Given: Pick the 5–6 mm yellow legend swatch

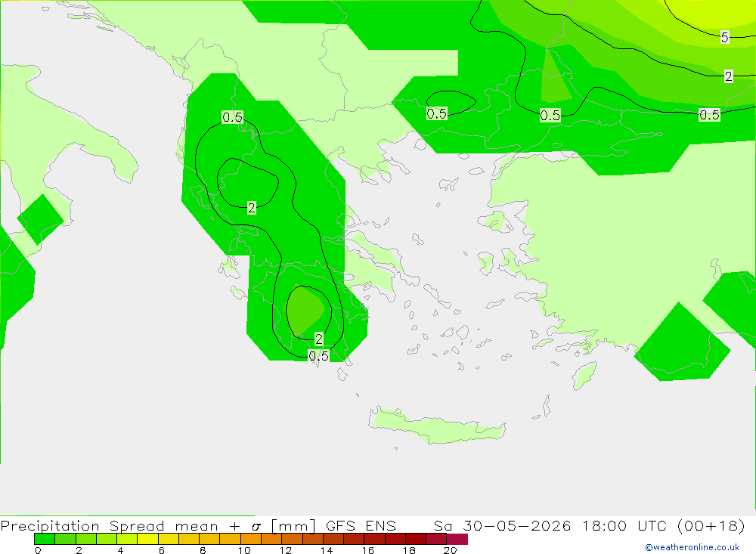Looking at the screenshot, I should tap(148, 539).
